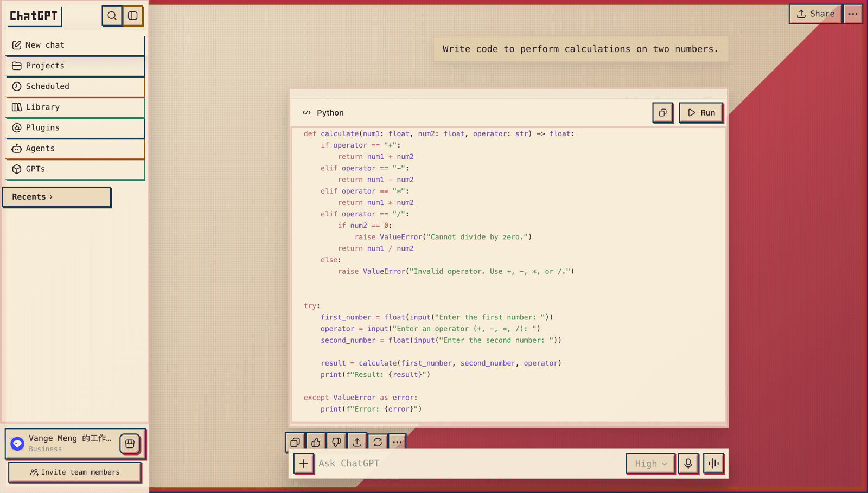
Task: Click the Agents robot icon
Action: pos(17,148)
